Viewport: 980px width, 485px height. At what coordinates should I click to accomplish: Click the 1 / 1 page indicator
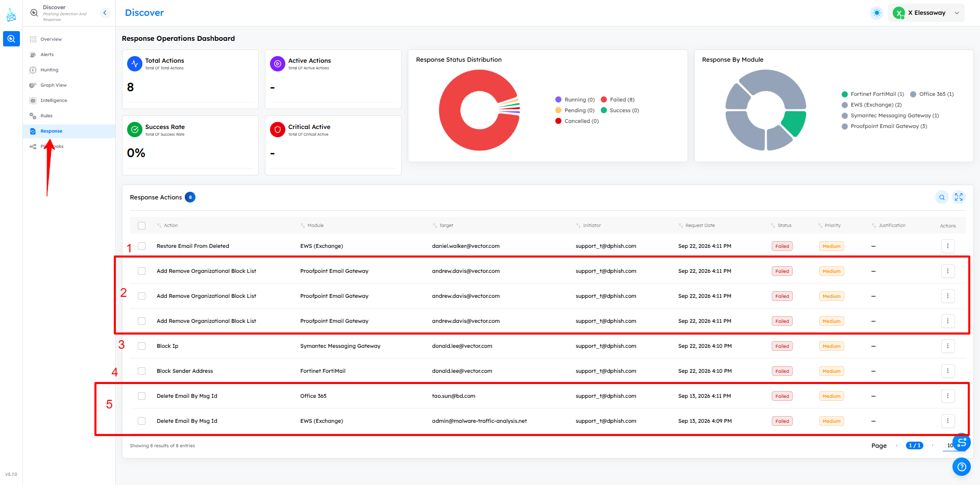coord(915,445)
